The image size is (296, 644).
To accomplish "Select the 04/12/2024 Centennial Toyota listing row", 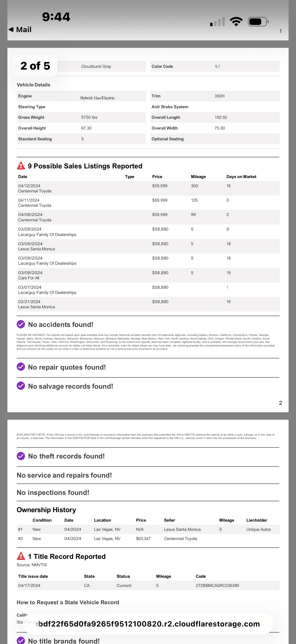I will pos(148,188).
